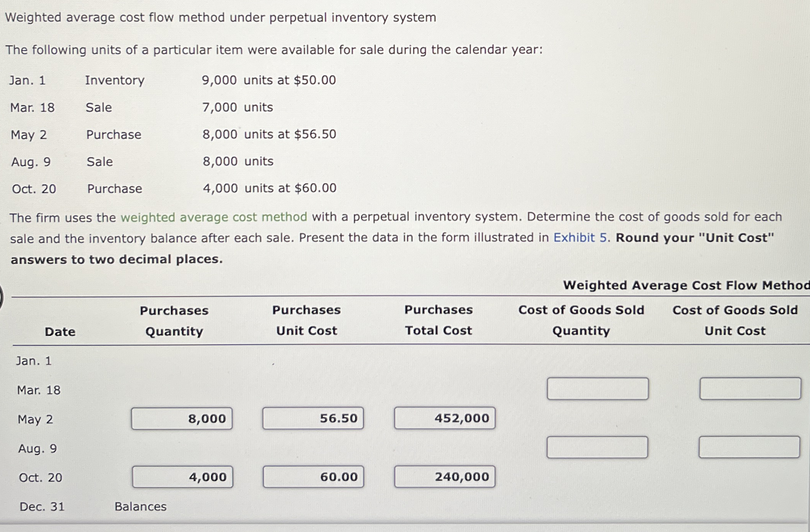Select the Oct. 20 Total Cost field showing 240,000

444,477
